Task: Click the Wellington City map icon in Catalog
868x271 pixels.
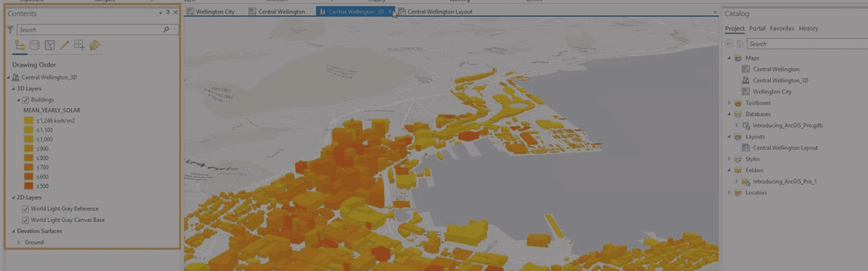Action: pyautogui.click(x=746, y=91)
